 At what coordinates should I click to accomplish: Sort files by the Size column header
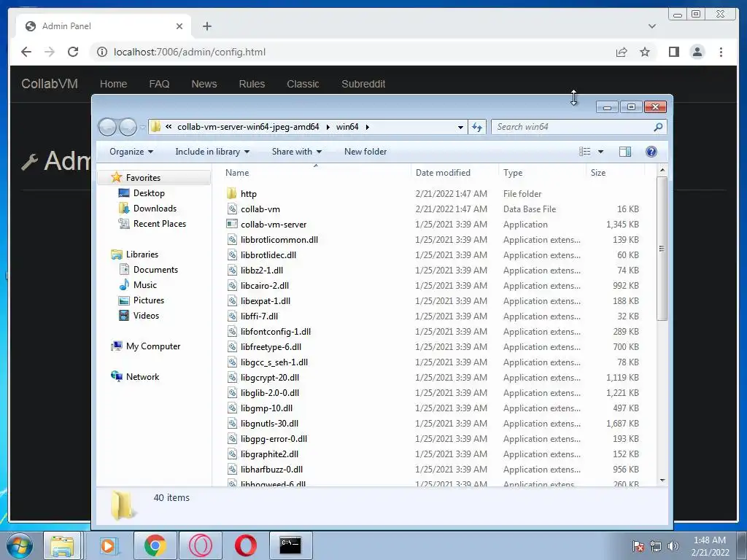pos(615,172)
